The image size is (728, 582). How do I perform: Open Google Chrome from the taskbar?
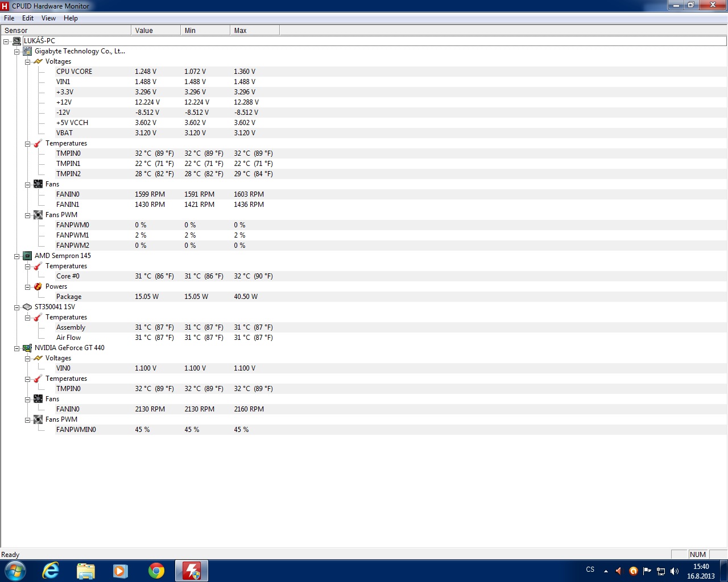(x=156, y=571)
